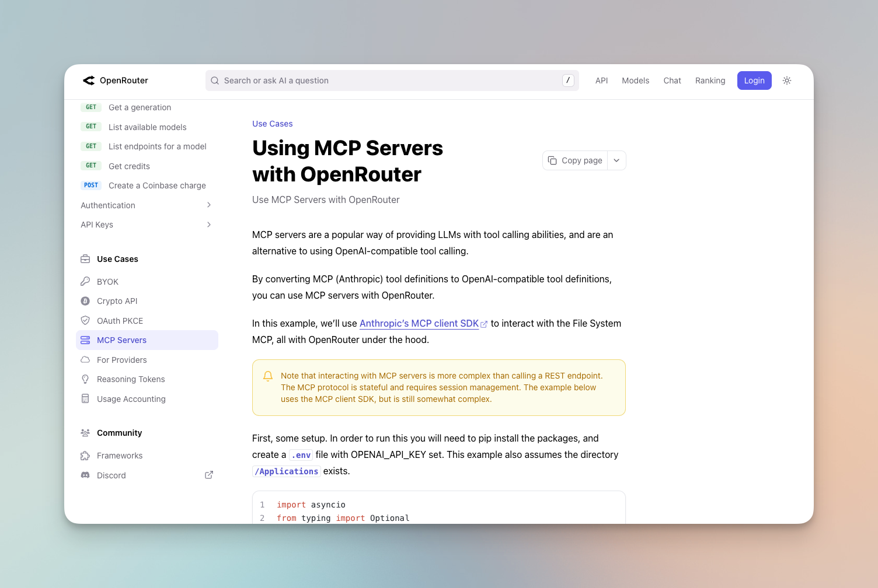Click the /Applications inline code
This screenshot has width=878, height=588.
coord(287,471)
